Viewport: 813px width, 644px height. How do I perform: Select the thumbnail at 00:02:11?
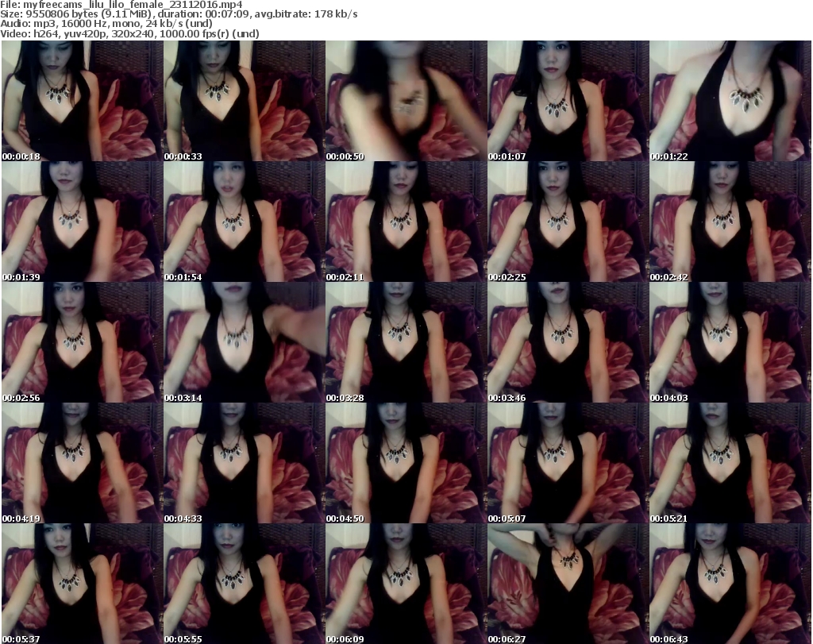(x=406, y=222)
